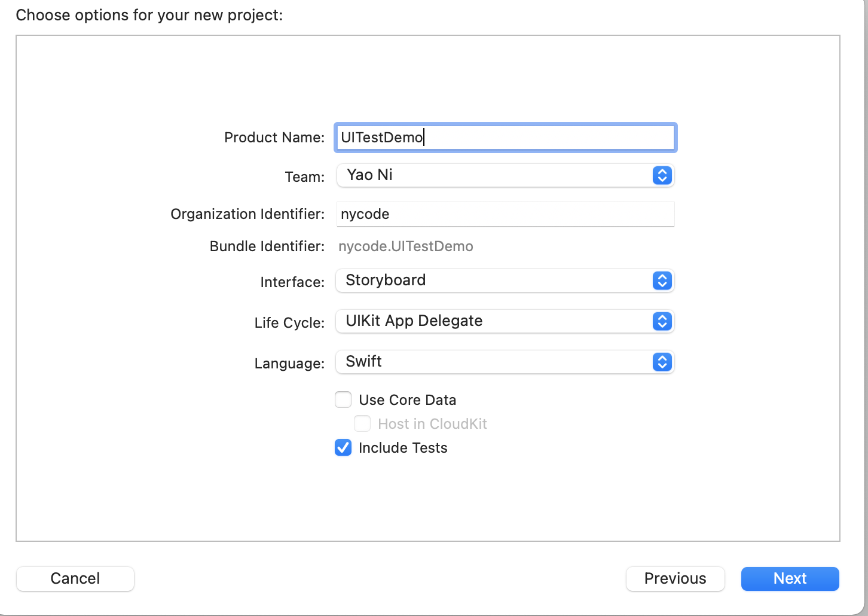The width and height of the screenshot is (868, 616).
Task: Enable the Use Core Data checkbox
Action: (x=343, y=400)
